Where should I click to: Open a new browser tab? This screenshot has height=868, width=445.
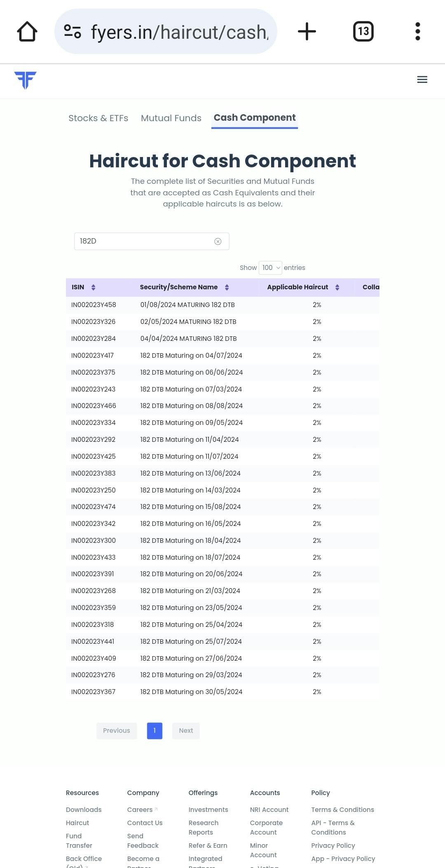tap(307, 32)
